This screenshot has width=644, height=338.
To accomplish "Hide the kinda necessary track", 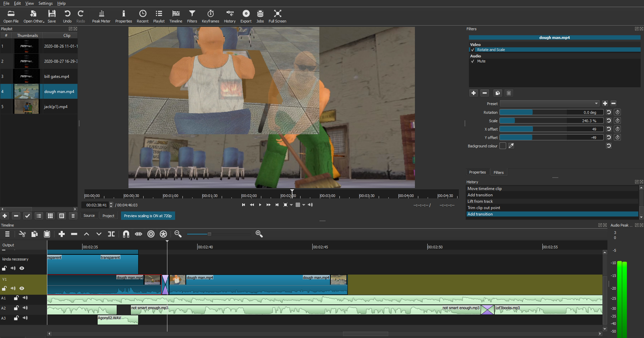I will pos(22,268).
